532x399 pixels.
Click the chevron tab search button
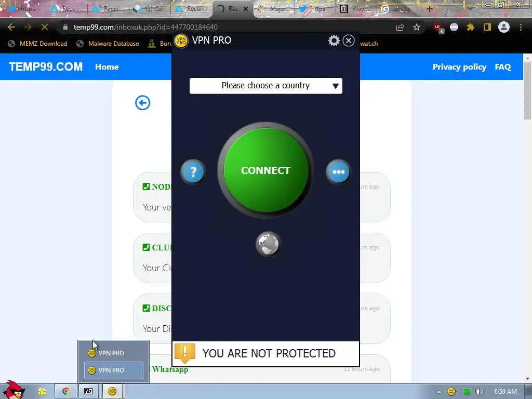(470, 9)
